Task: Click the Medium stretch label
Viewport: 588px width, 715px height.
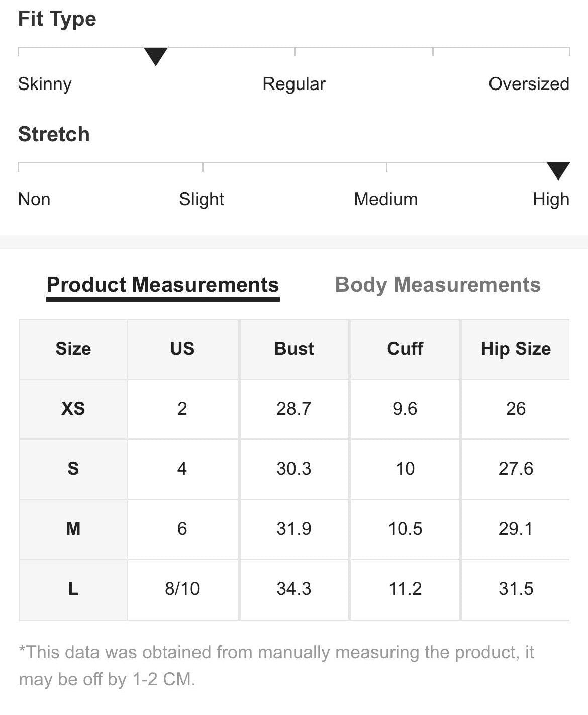Action: coord(386,199)
